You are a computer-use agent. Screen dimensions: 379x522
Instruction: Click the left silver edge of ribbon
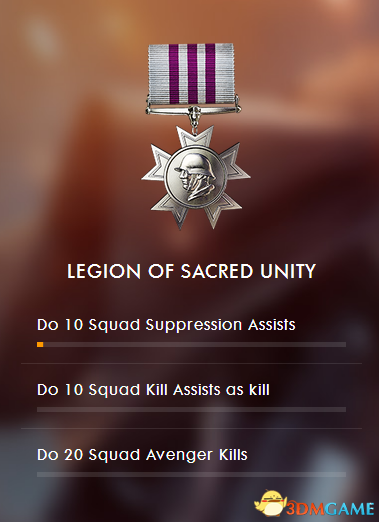point(159,73)
